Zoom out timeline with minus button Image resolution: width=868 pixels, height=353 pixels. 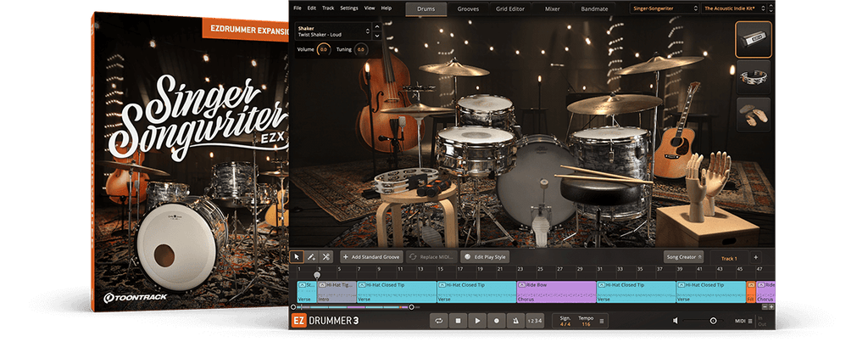(765, 307)
